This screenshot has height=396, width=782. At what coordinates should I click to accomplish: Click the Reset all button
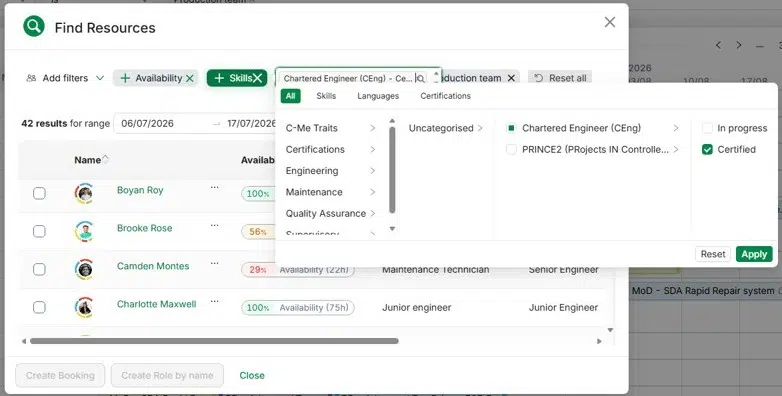(560, 78)
